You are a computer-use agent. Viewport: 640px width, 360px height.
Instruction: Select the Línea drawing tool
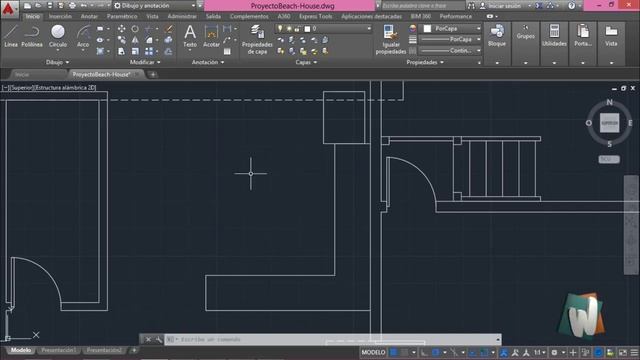[11, 36]
